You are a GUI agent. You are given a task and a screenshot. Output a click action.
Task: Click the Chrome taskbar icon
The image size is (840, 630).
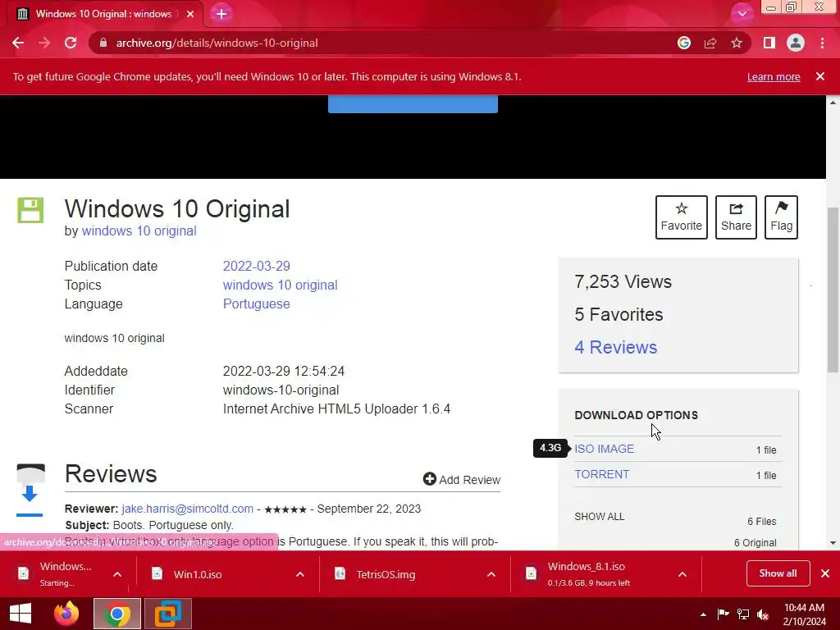(117, 614)
